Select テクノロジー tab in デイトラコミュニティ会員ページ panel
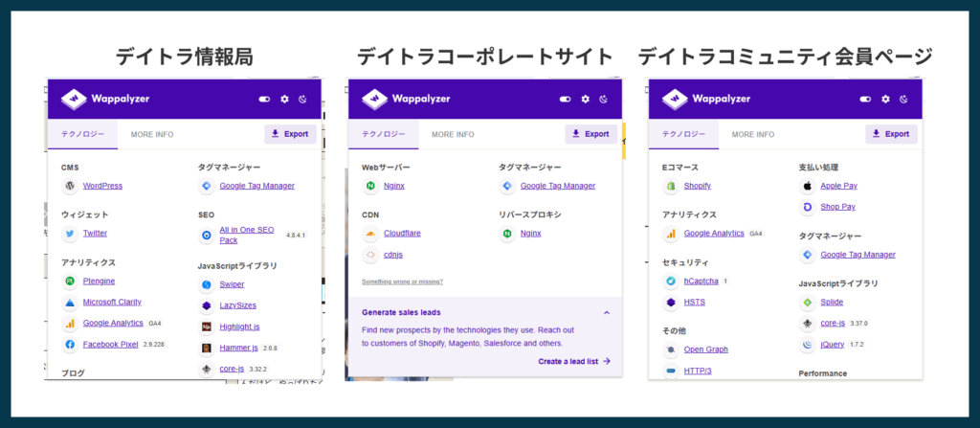Screen dimensions: 980x428 [683, 134]
